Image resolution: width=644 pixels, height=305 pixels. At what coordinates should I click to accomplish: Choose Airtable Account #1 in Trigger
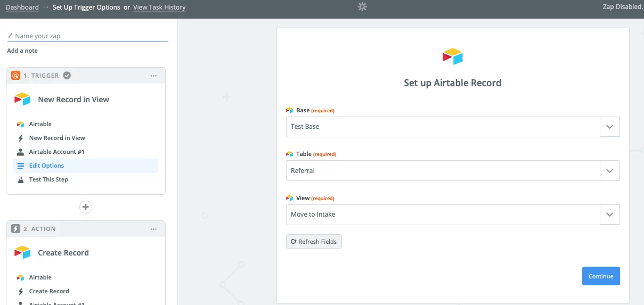point(56,152)
